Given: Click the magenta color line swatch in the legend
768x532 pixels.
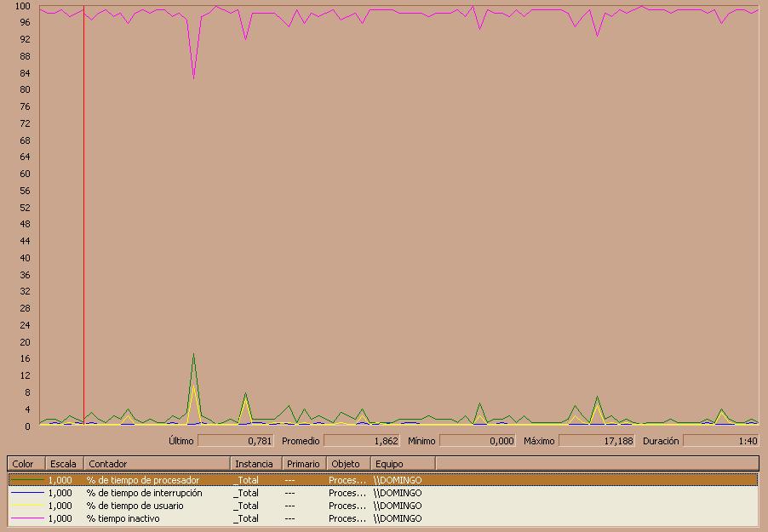Looking at the screenshot, I should (27, 518).
